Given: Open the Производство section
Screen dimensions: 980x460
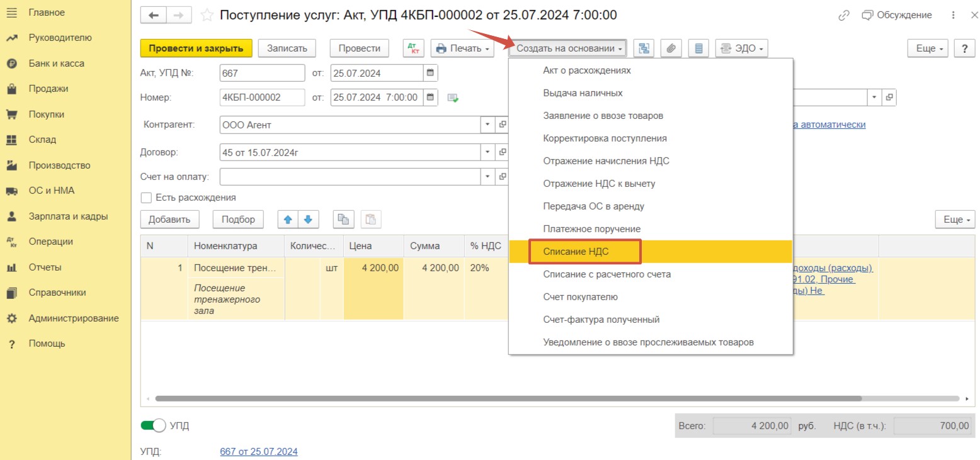Looking at the screenshot, I should coord(59,165).
